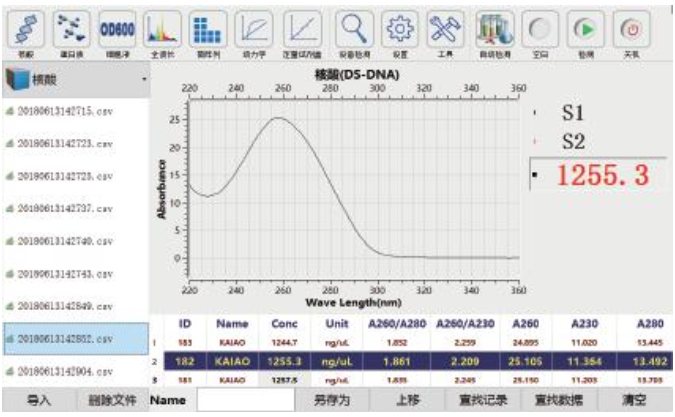Click the microarray dot-grid icon
Viewport: 675px width, 417px height.
(207, 29)
